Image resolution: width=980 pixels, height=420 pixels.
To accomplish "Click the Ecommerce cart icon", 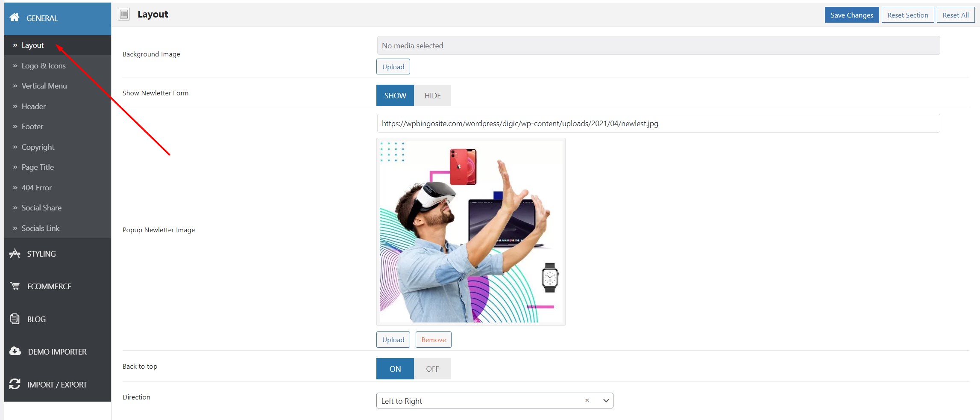I will coord(15,286).
